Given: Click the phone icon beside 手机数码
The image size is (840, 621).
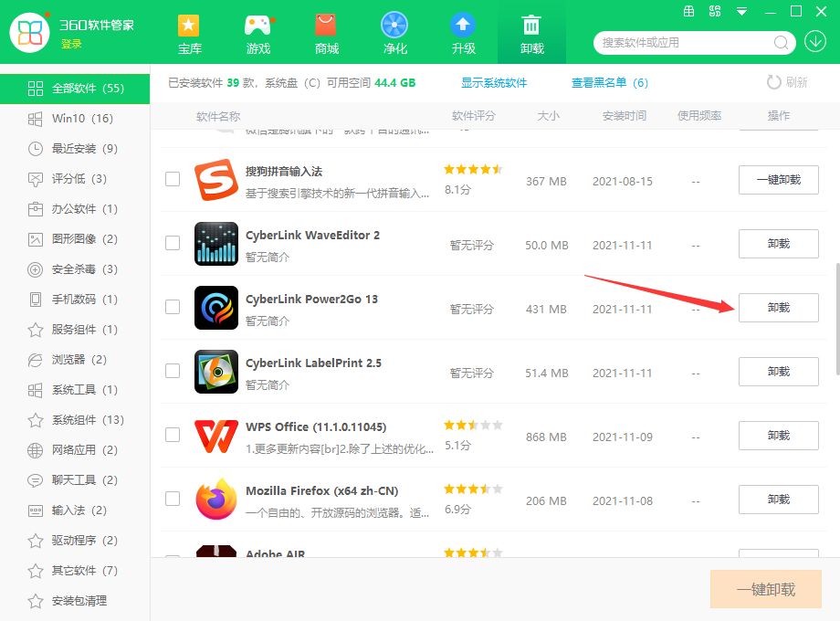Looking at the screenshot, I should tap(36, 300).
